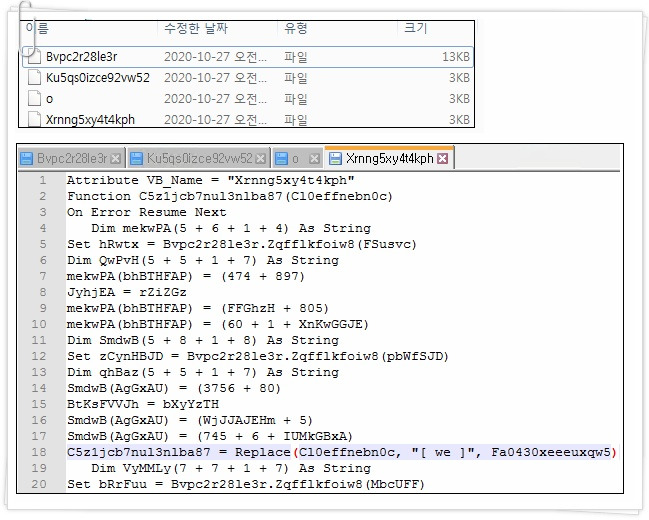Click the 'FFGhzH + 805' code line
Viewport: 649px width, 520px height.
198,308
